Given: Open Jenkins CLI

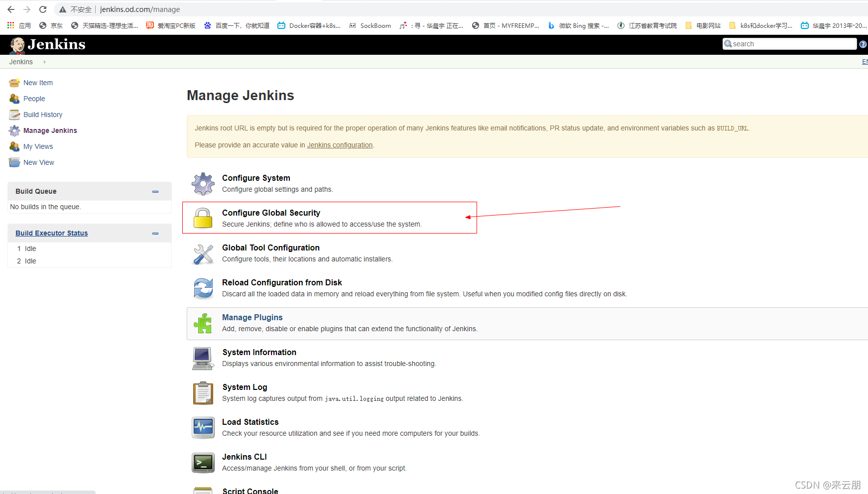Looking at the screenshot, I should tap(244, 457).
